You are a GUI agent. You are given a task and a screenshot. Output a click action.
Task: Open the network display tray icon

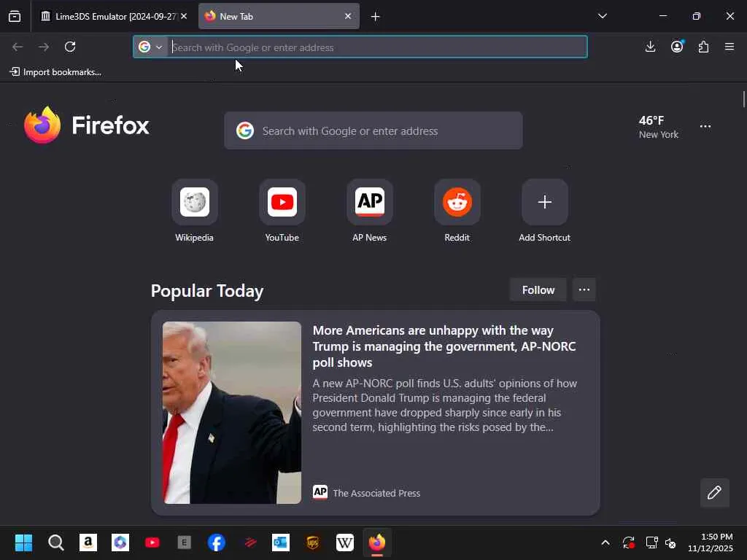point(651,542)
